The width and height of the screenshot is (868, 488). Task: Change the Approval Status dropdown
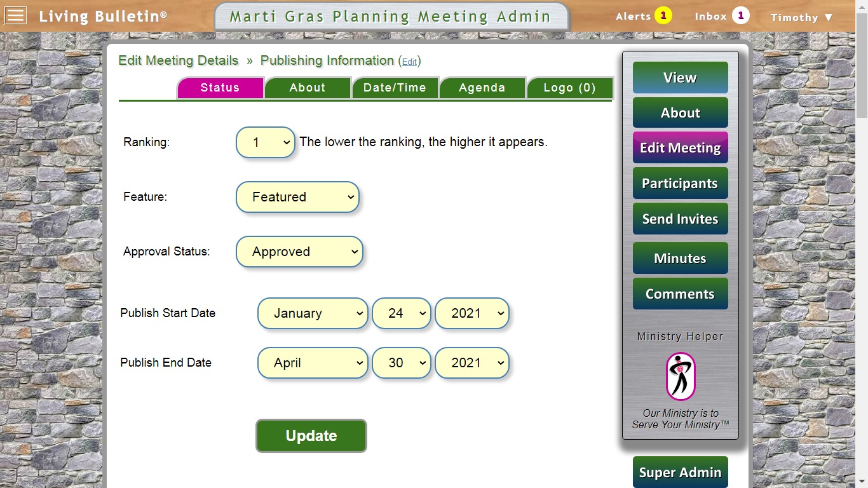tap(299, 252)
